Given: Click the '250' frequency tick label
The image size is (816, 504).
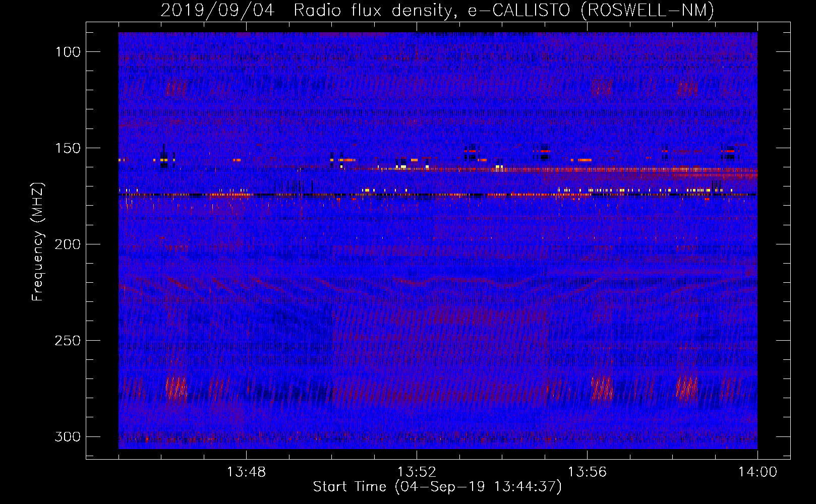Looking at the screenshot, I should [x=68, y=341].
